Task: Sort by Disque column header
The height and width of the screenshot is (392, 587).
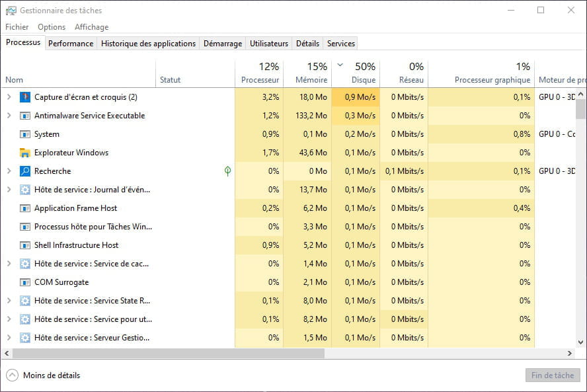Action: point(356,74)
